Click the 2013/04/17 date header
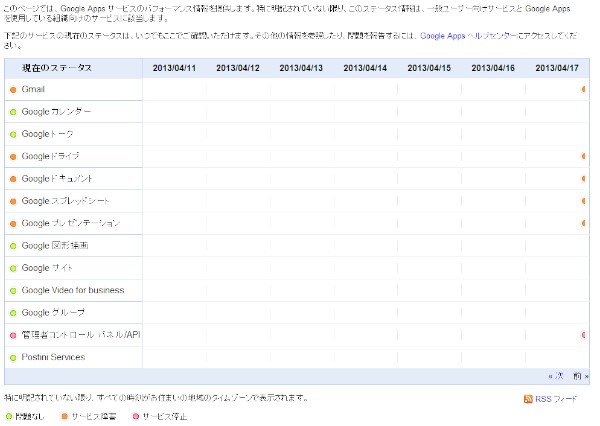Screen dimensions: 600x426 (x=557, y=68)
